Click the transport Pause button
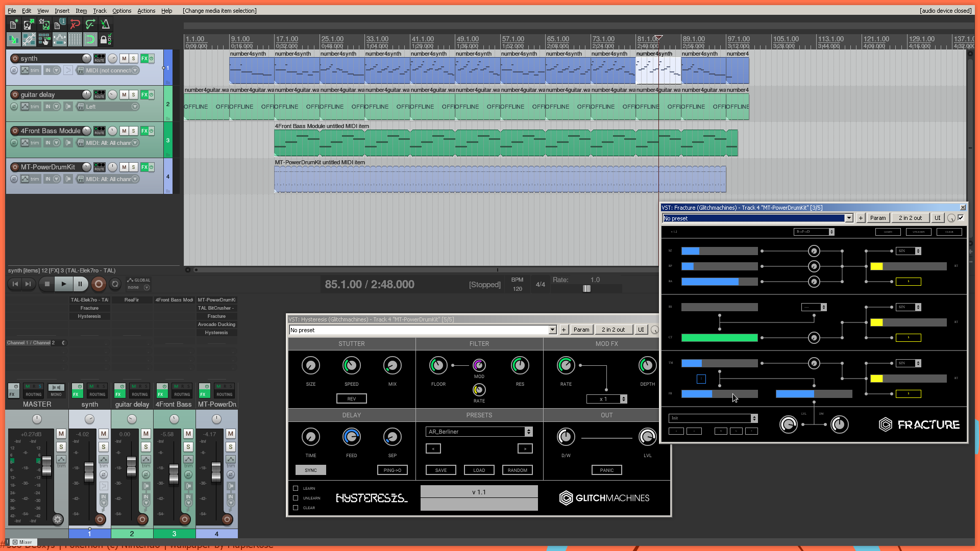 80,284
